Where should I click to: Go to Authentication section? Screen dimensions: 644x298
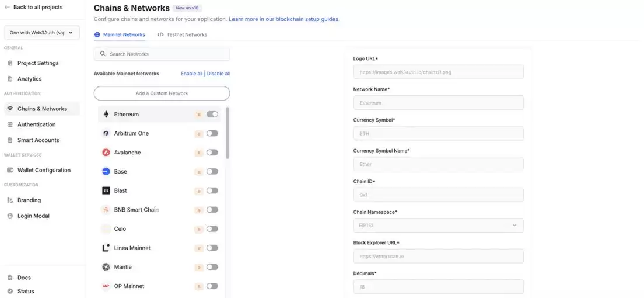(x=42, y=124)
